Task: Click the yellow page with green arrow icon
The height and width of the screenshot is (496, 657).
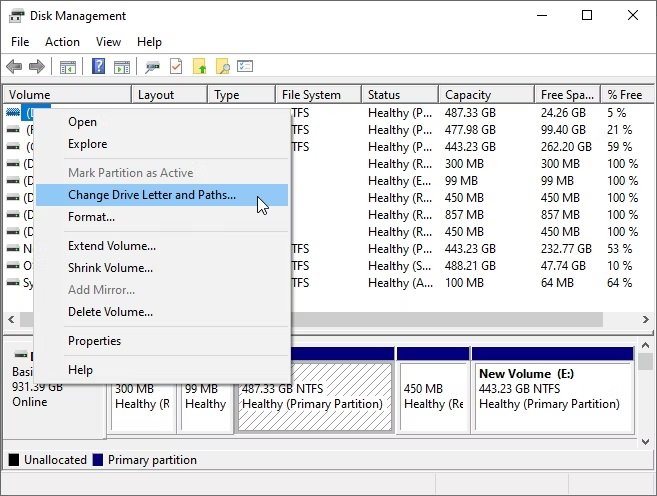Action: point(199,67)
